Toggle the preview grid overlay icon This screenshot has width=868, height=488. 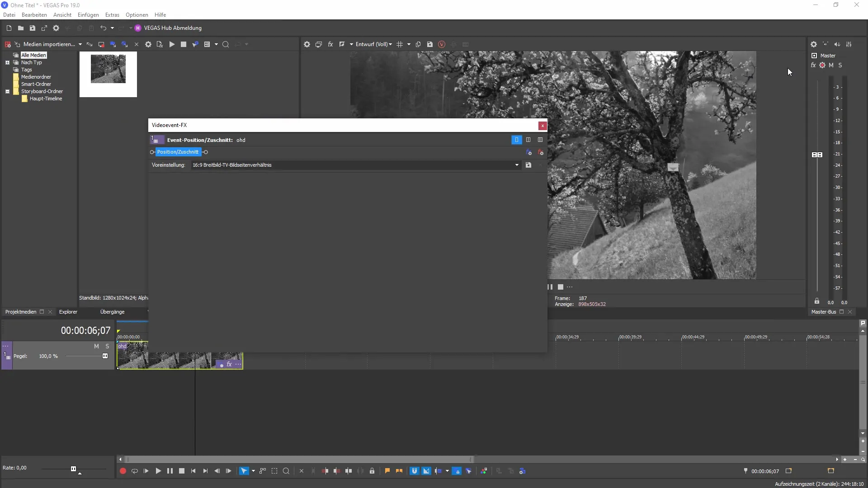click(x=400, y=44)
